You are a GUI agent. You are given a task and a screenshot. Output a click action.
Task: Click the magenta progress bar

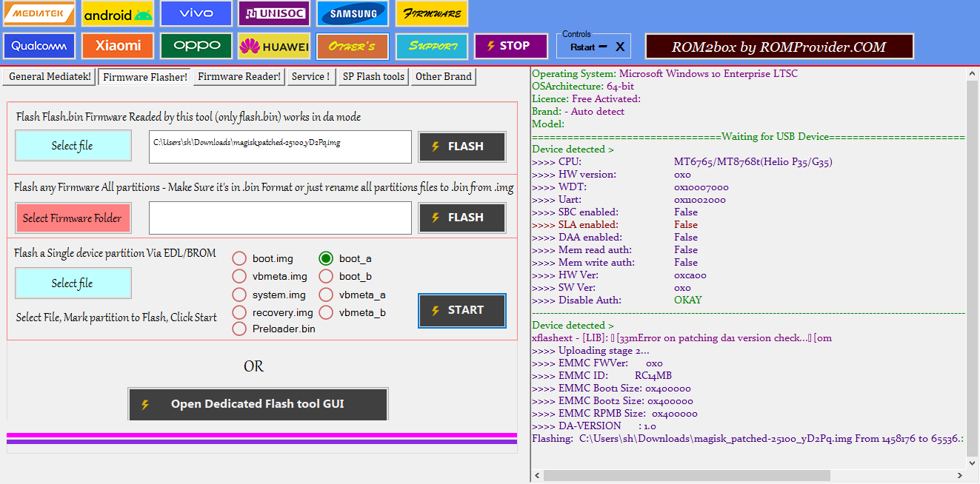261,435
